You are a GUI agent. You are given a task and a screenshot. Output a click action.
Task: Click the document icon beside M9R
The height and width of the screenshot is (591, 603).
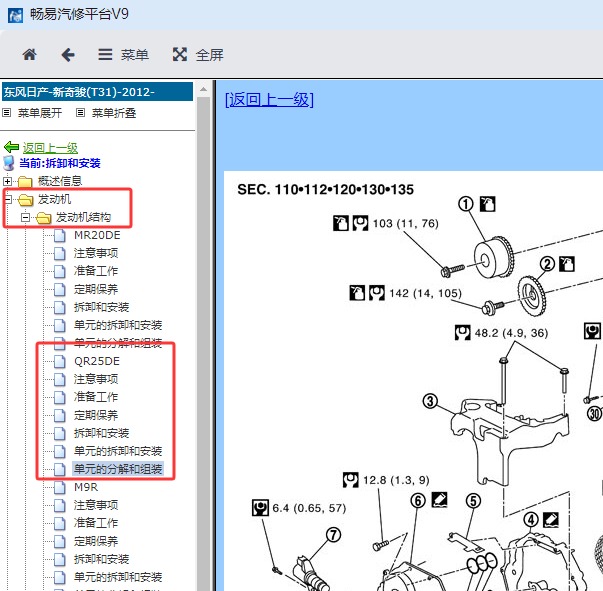click(x=60, y=488)
